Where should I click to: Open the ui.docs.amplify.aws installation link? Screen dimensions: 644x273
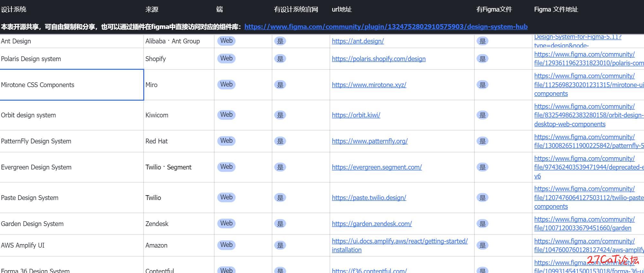coord(400,245)
